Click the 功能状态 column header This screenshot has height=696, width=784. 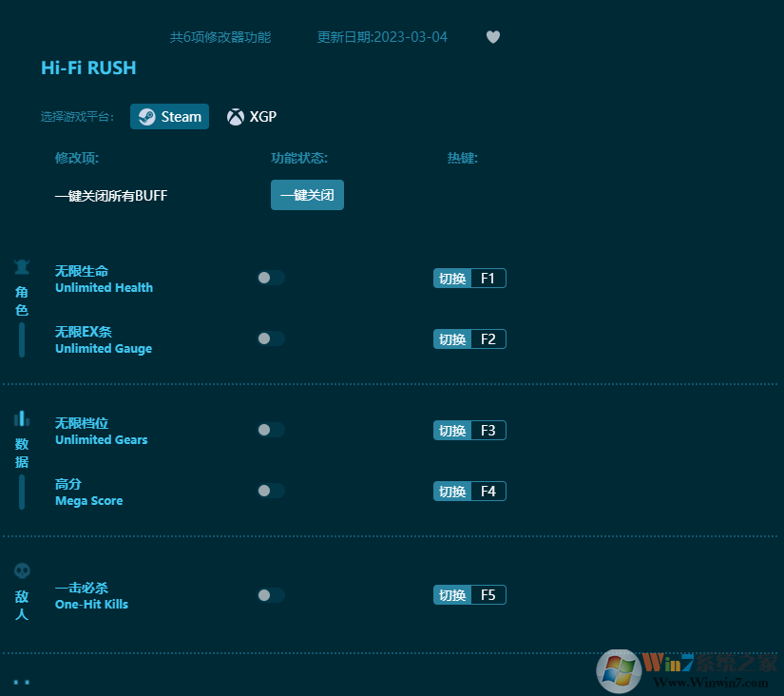(x=299, y=158)
